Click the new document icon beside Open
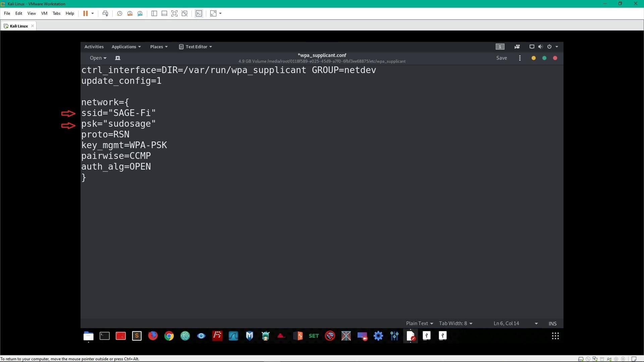 (118, 58)
